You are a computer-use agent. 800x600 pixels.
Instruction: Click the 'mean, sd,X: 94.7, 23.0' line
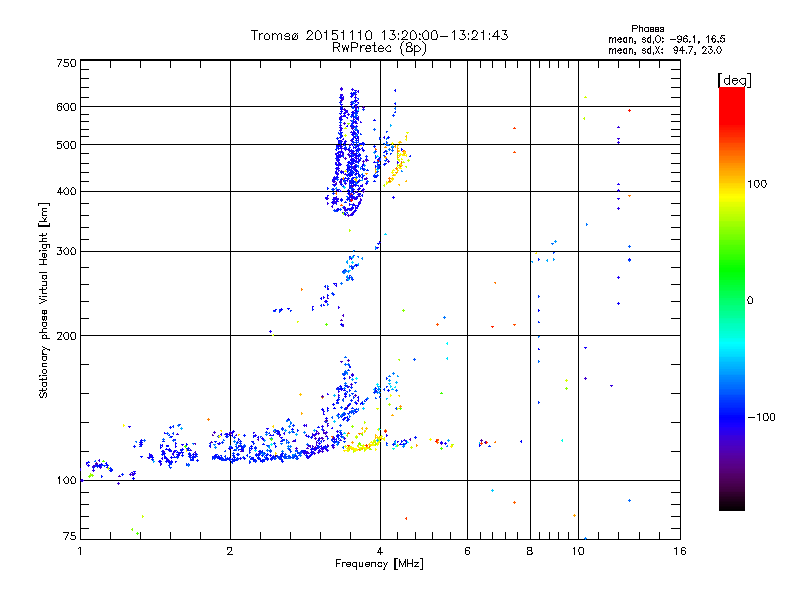665,50
